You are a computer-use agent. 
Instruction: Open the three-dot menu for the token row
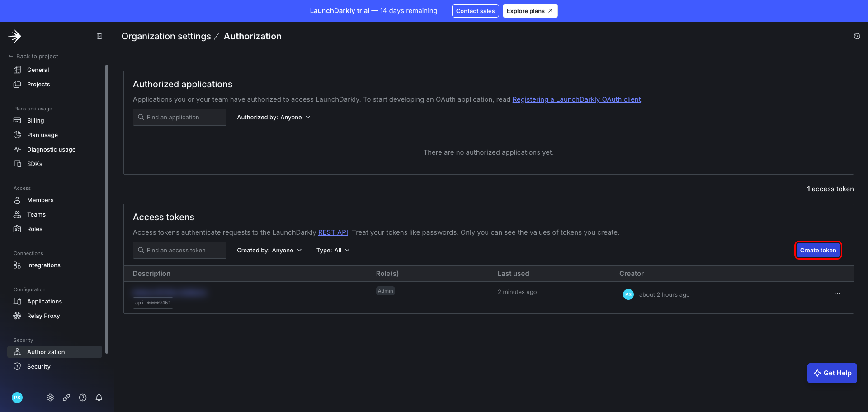837,294
